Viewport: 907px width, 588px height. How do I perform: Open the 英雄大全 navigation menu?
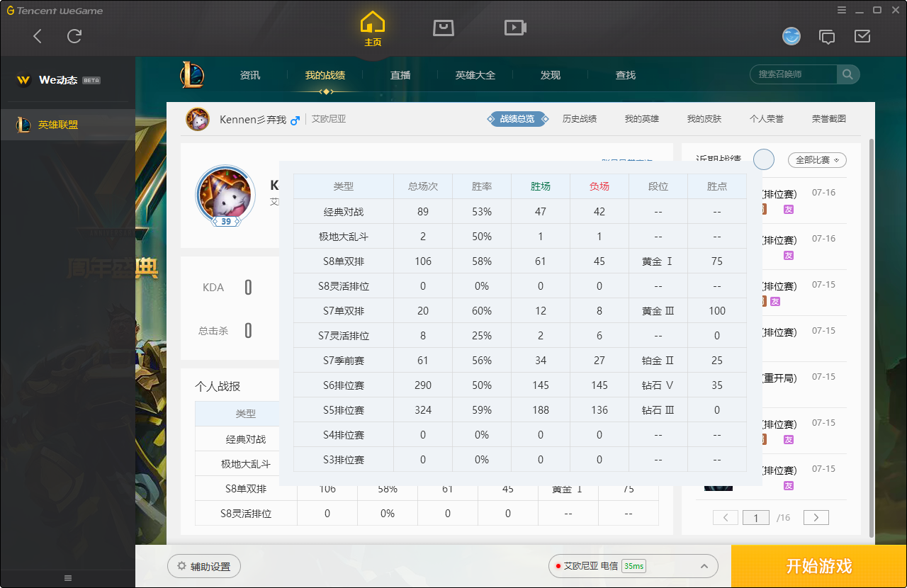(475, 75)
